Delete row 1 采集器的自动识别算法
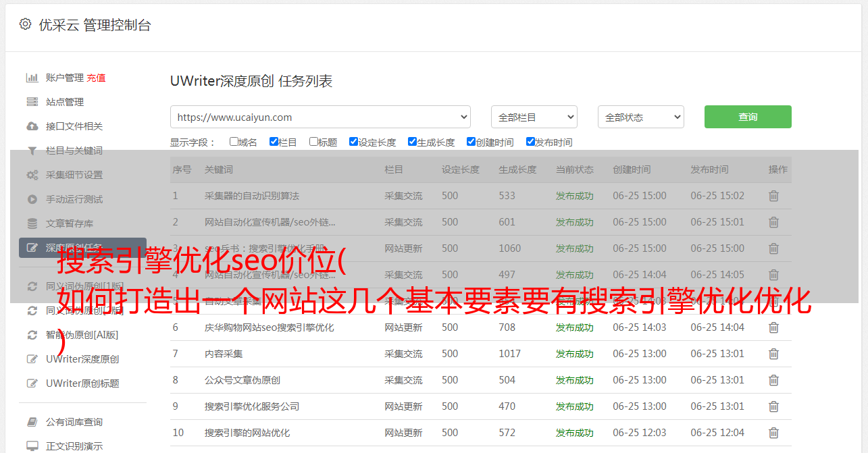The image size is (868, 453). tap(773, 196)
